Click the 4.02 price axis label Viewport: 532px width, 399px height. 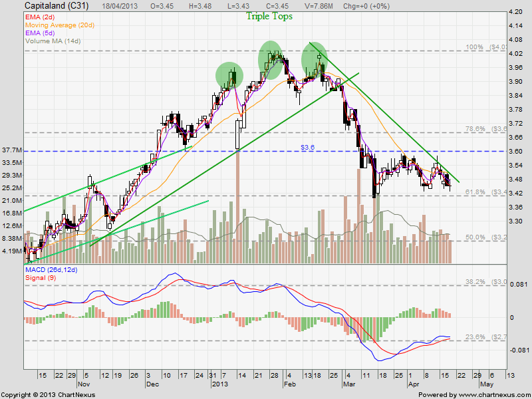[x=516, y=54]
